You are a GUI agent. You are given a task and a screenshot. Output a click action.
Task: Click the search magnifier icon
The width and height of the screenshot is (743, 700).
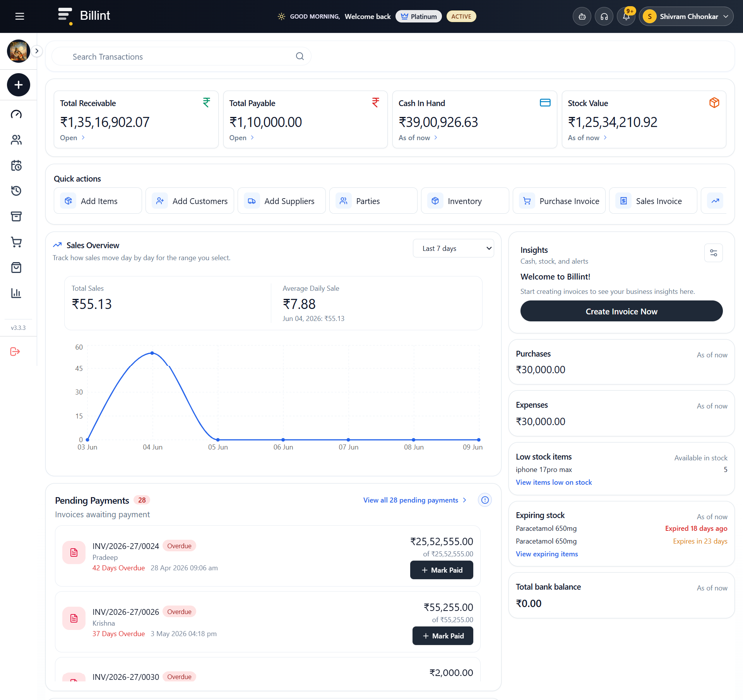[x=300, y=57]
